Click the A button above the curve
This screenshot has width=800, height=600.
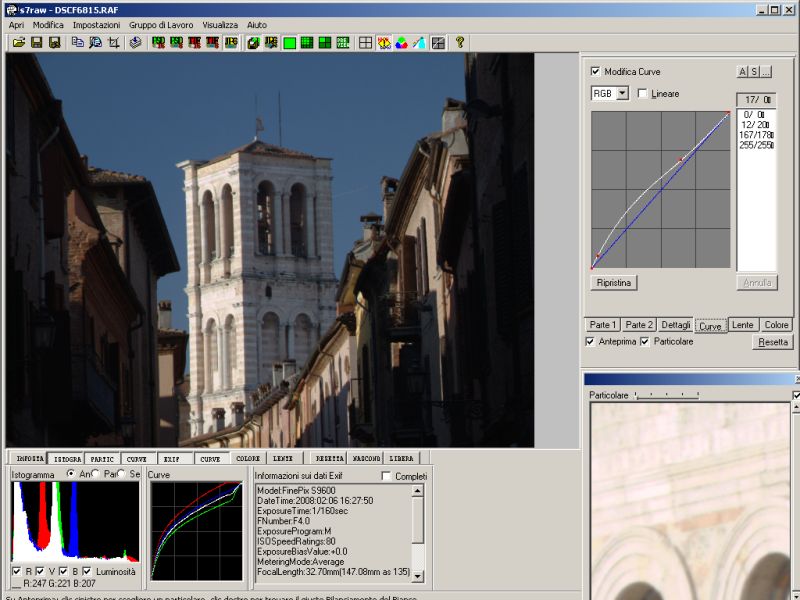point(742,72)
